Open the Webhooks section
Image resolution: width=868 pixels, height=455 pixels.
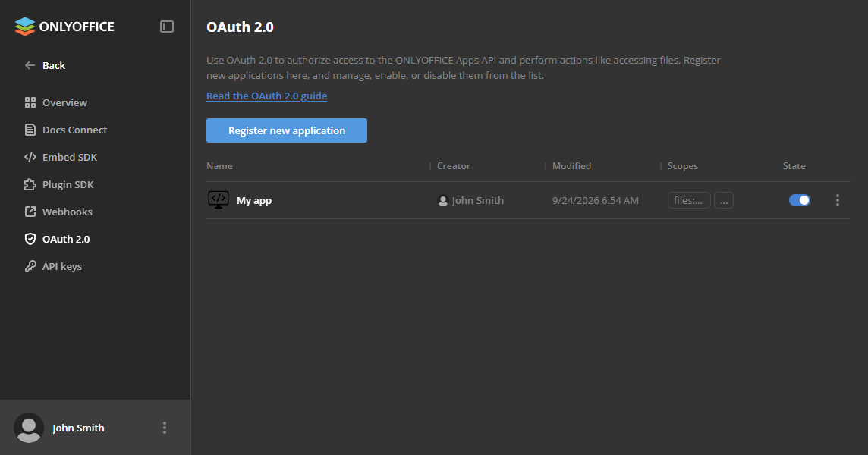[68, 212]
